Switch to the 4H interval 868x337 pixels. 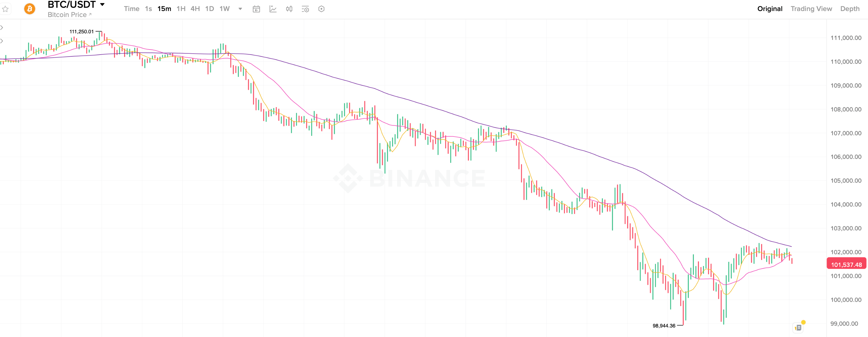click(x=195, y=9)
